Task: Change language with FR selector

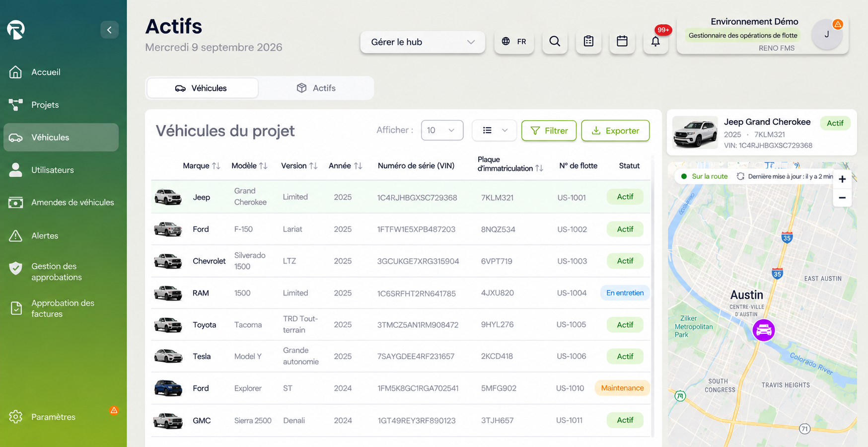Action: click(514, 41)
